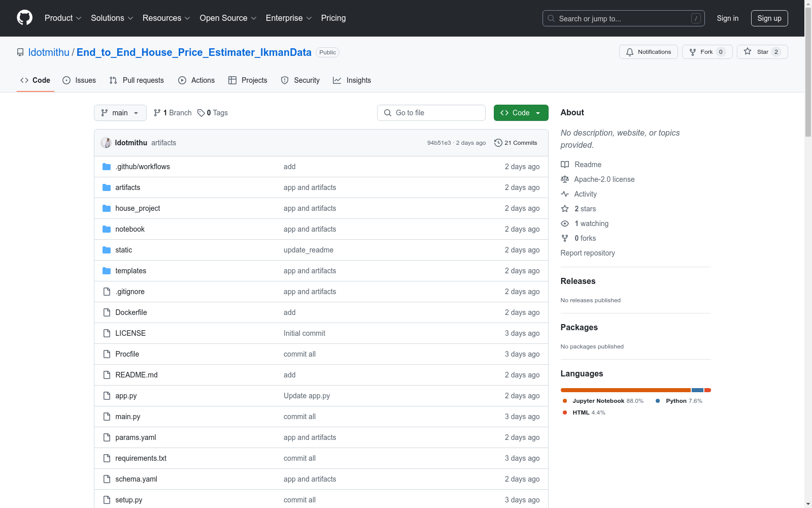This screenshot has height=508, width=812.
Task: Switch to the Pull requests tab
Action: tap(137, 80)
